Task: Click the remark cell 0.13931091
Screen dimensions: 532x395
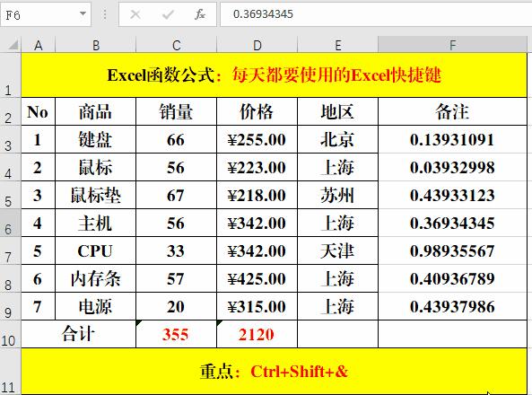Action: 453,139
